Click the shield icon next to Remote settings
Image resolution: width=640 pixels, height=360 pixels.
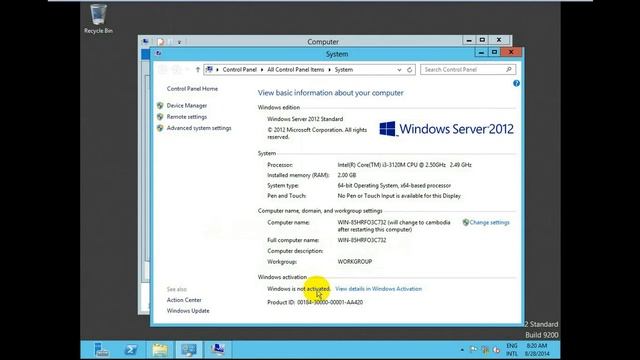(x=160, y=117)
